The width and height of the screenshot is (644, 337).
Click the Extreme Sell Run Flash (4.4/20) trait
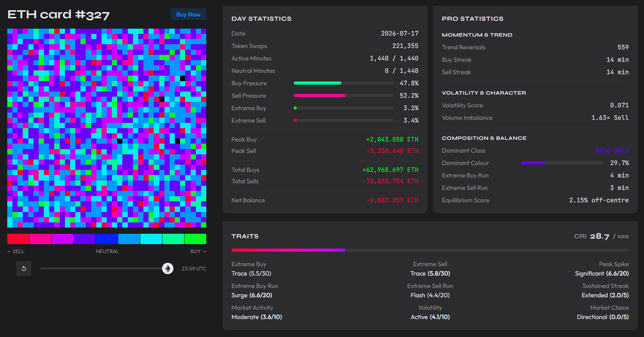pos(430,291)
